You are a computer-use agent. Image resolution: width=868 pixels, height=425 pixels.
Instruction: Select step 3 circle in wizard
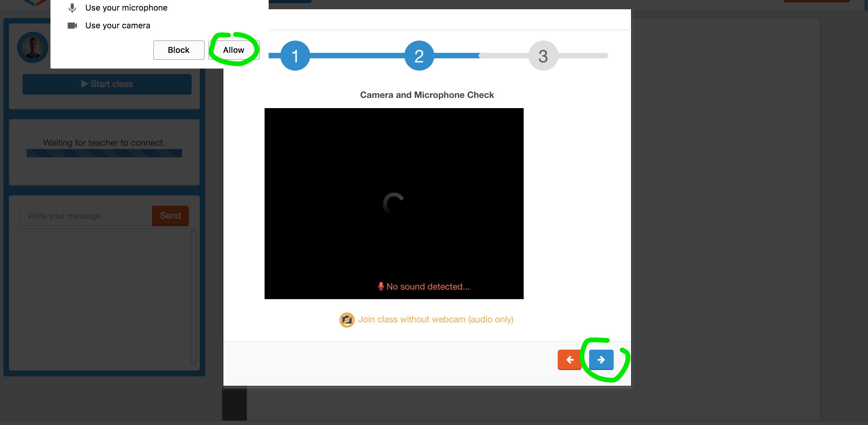[x=543, y=56]
